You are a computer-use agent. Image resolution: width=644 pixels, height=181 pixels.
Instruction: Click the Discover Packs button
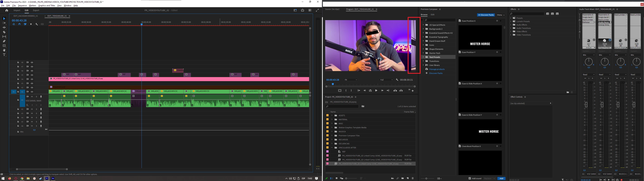click(486, 15)
